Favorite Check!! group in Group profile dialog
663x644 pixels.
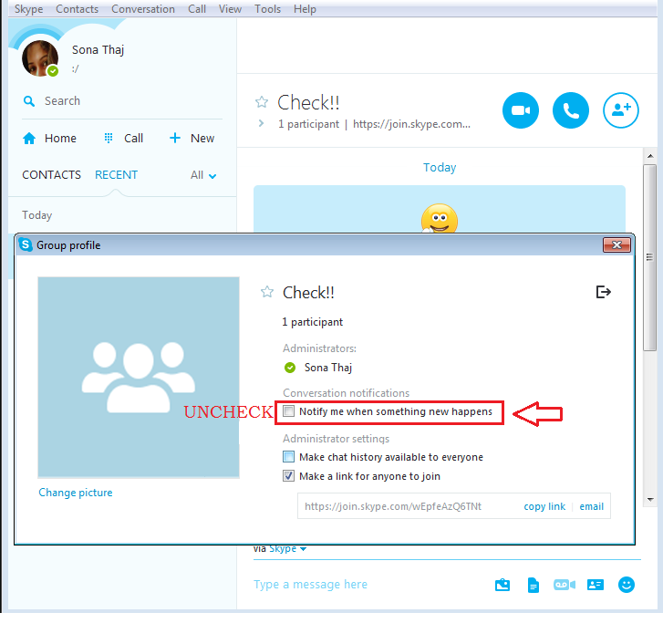pos(267,292)
